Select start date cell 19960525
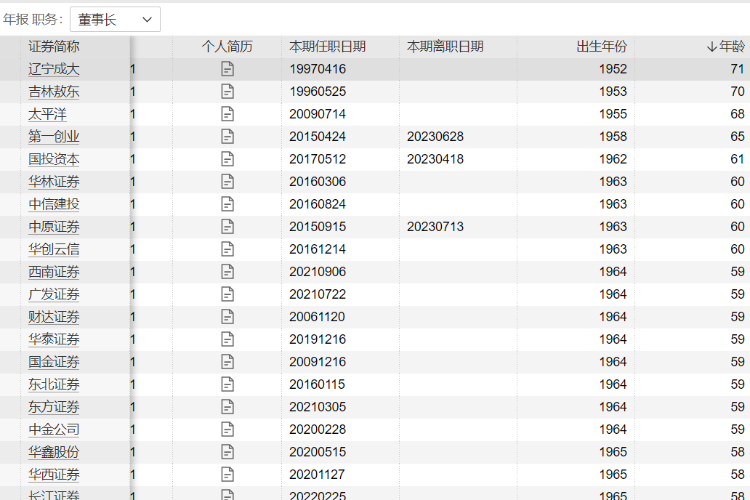This screenshot has height=500, width=750. tap(318, 91)
